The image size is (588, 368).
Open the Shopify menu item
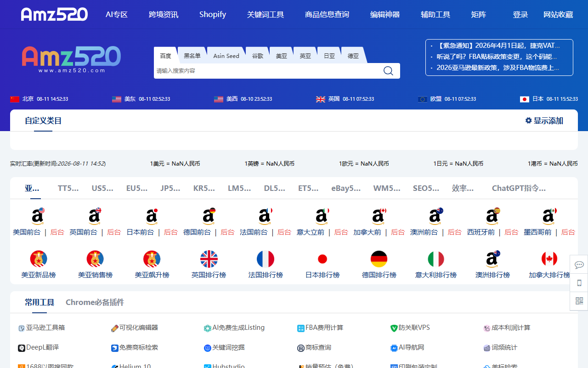tap(213, 14)
